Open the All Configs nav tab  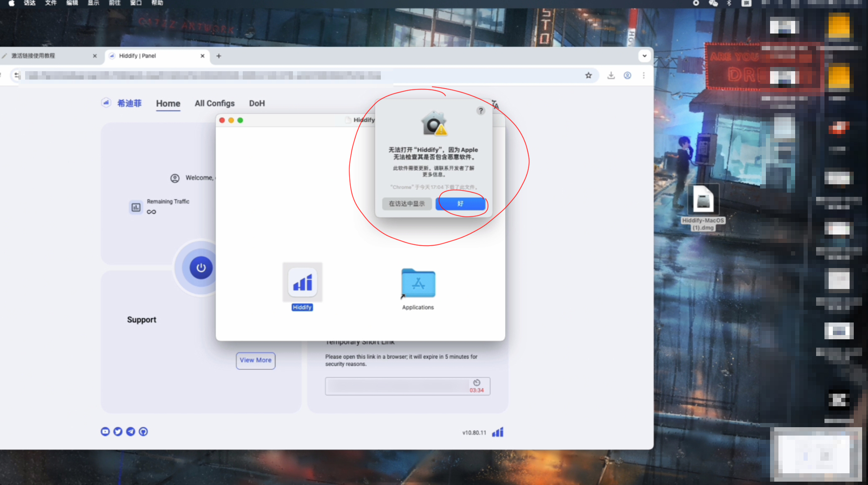point(215,103)
